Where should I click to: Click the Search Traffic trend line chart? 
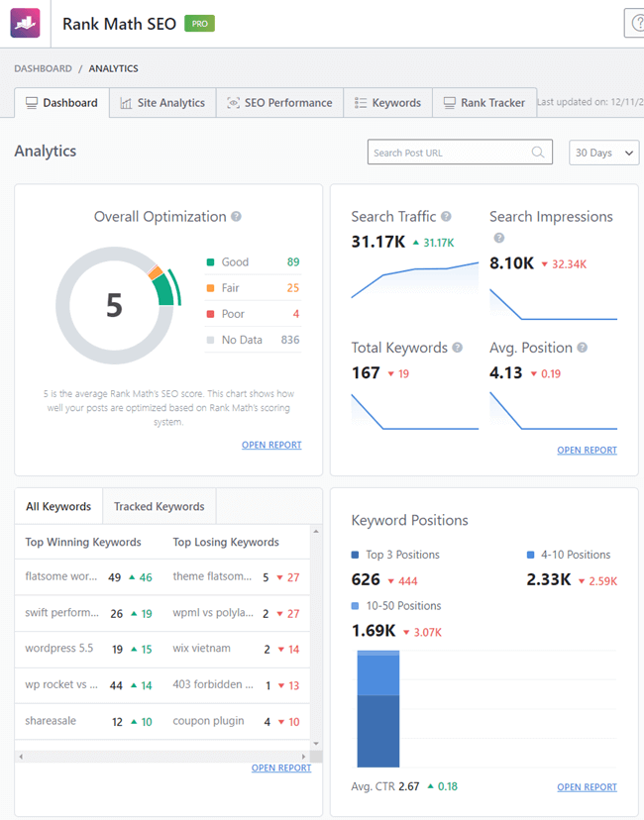point(415,280)
